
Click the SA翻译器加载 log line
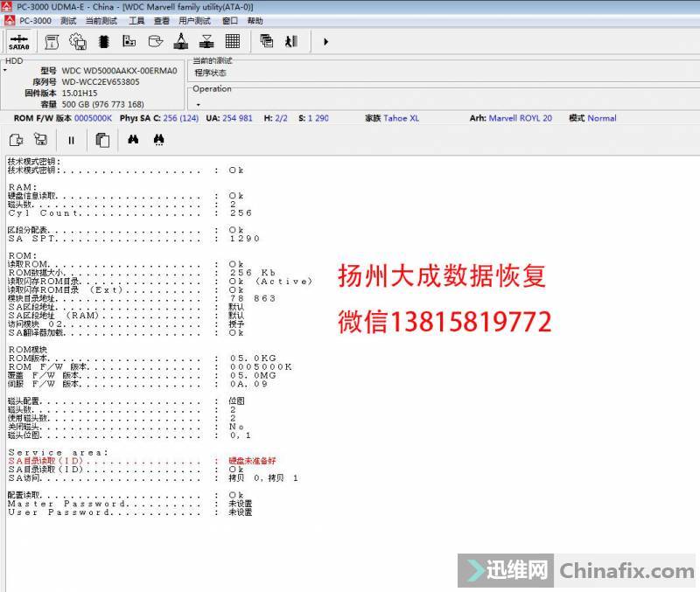click(x=126, y=333)
